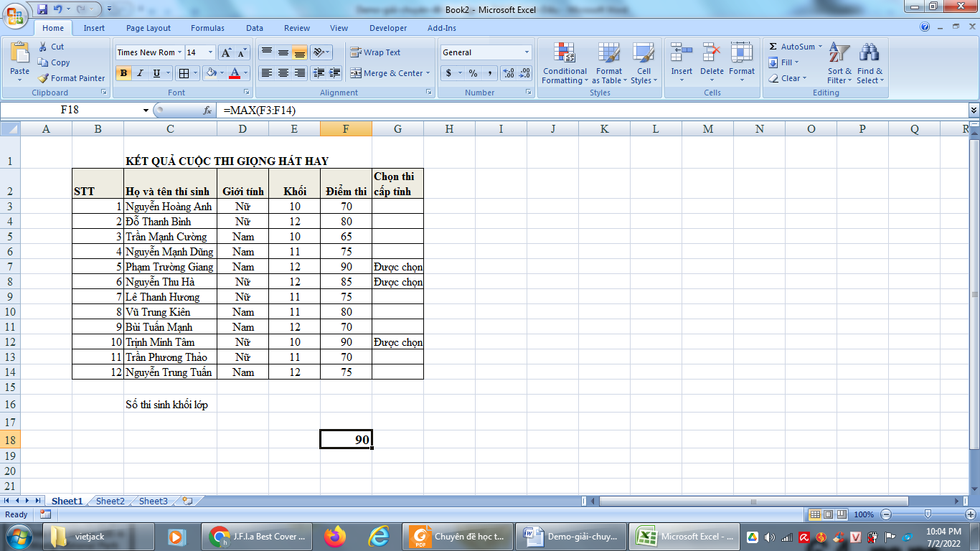Apply the Borders icon
Screen dimensions: 980x551
(184, 73)
